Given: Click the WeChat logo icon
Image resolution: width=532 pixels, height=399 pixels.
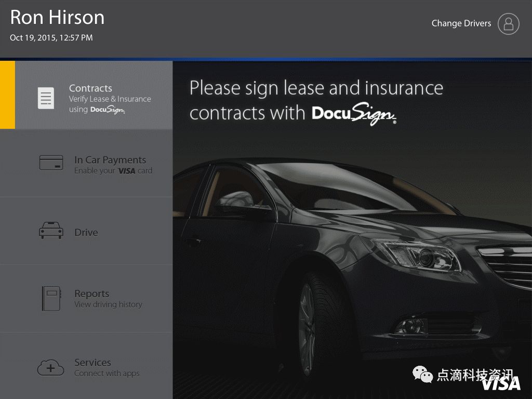Looking at the screenshot, I should 422,374.
